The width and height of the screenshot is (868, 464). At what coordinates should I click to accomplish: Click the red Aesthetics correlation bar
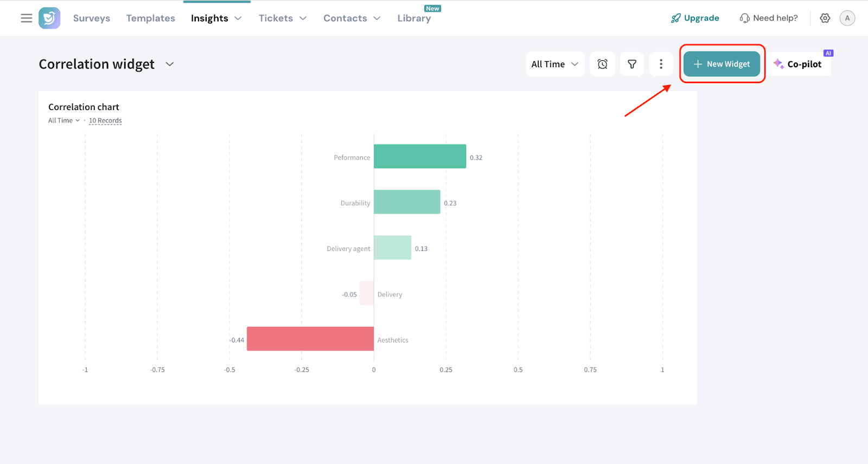click(310, 339)
